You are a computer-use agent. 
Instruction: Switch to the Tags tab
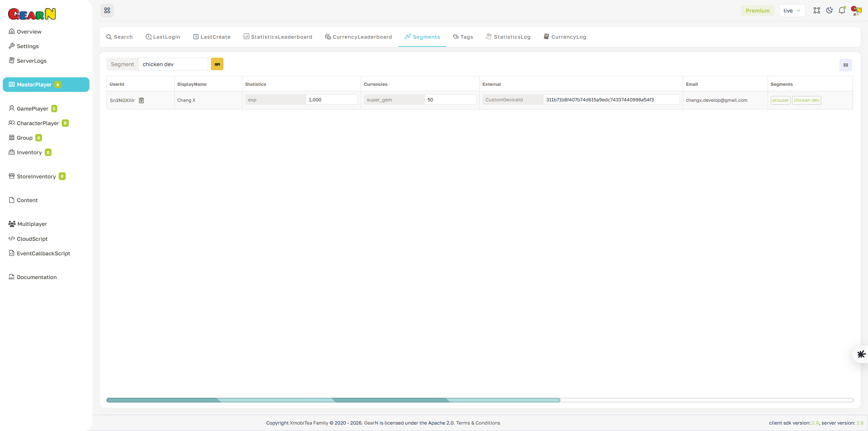tap(463, 37)
